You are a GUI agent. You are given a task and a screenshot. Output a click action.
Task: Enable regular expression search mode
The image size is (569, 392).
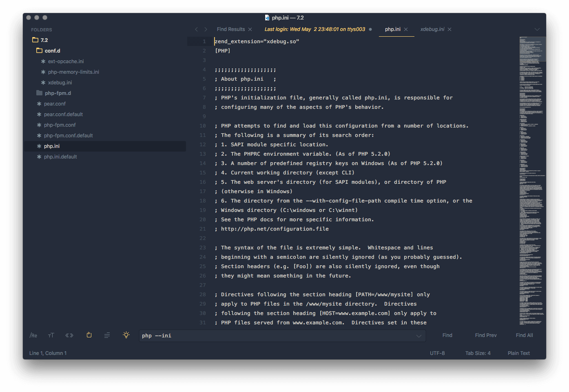33,335
